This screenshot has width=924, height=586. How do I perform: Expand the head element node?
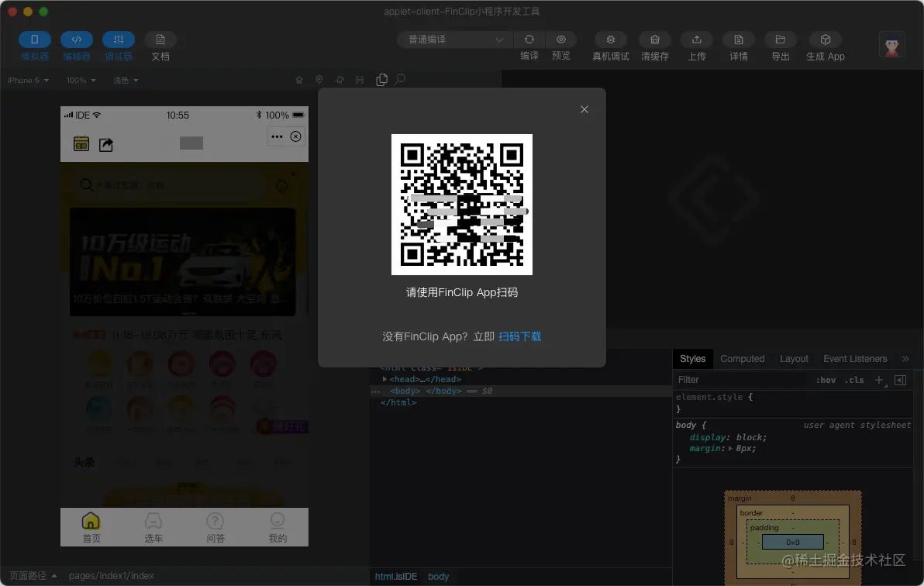click(385, 379)
